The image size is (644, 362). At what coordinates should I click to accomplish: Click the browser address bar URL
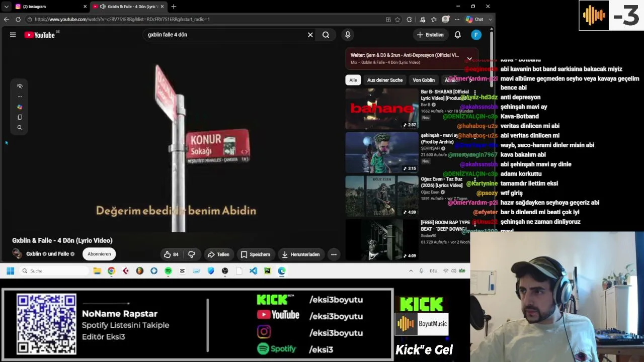pyautogui.click(x=122, y=19)
